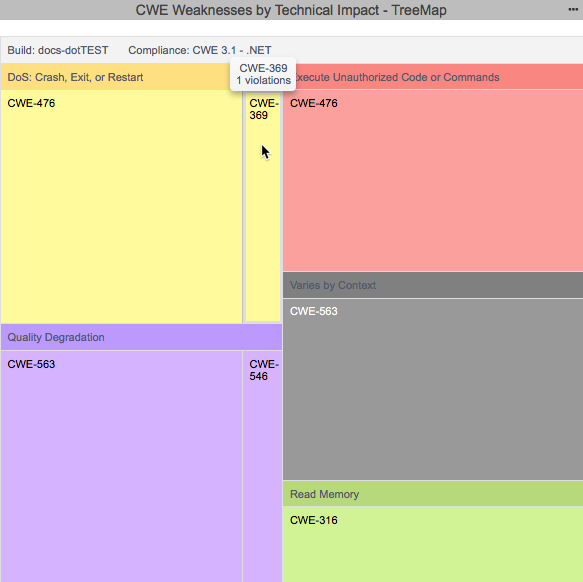Click the CWE-316 label in green tile
Image resolution: width=583 pixels, height=582 pixels.
314,520
